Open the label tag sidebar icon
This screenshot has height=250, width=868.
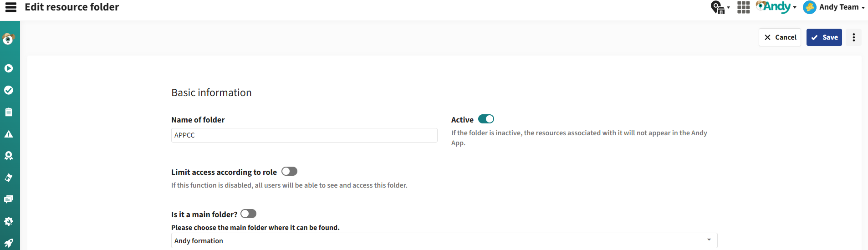[x=9, y=178]
